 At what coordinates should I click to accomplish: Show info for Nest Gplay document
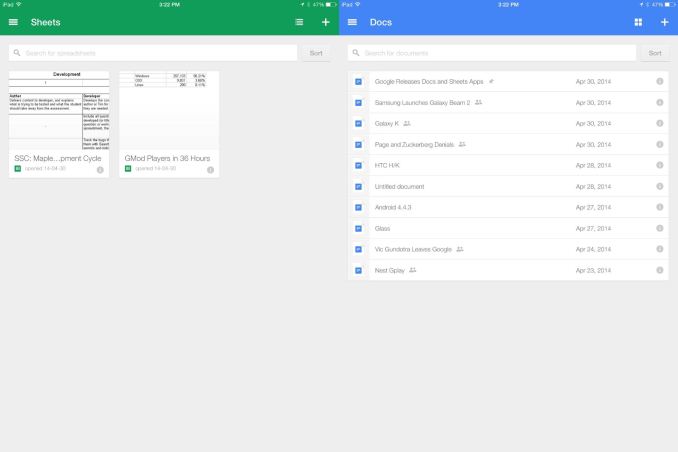click(x=660, y=270)
